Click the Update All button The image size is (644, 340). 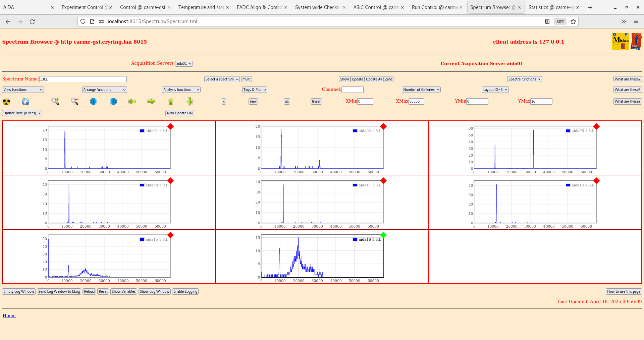coord(374,79)
